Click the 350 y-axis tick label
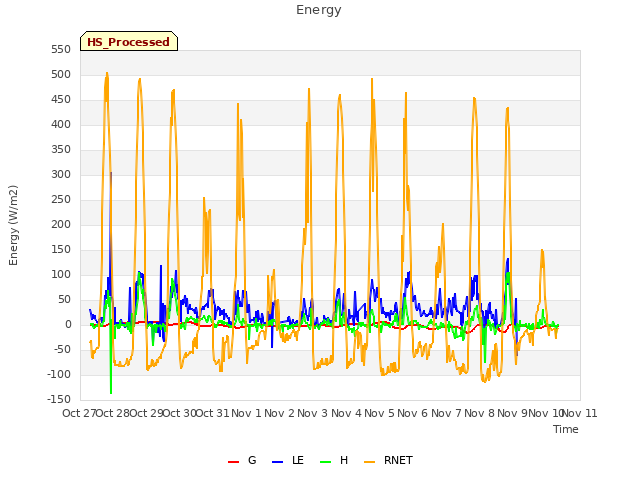Viewport: 640px width, 480px height. coord(61,150)
